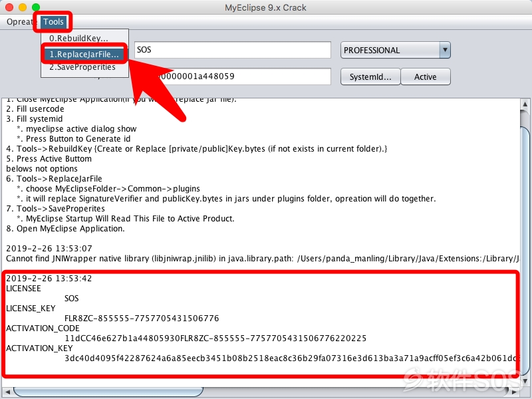The width and height of the screenshot is (532, 399).
Task: Click the Active button
Action: (x=426, y=76)
